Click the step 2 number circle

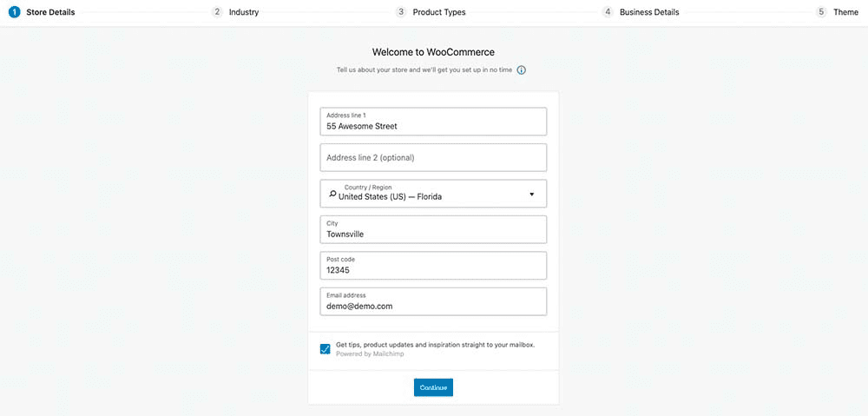click(217, 12)
